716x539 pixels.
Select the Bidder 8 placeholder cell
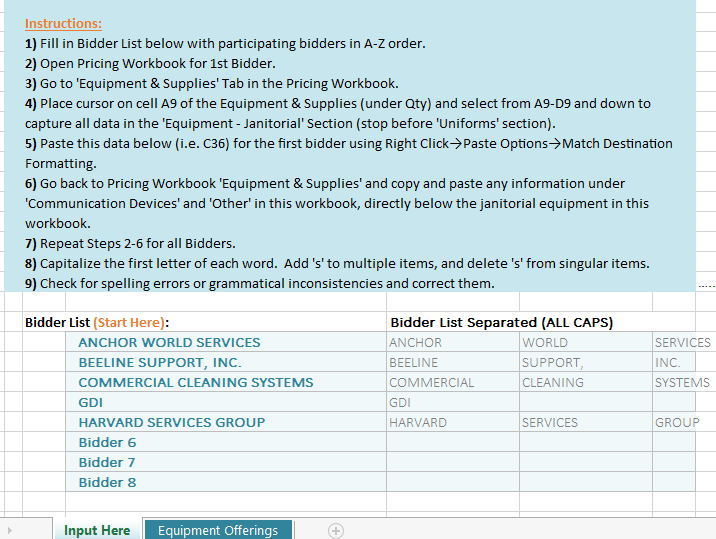click(226, 482)
